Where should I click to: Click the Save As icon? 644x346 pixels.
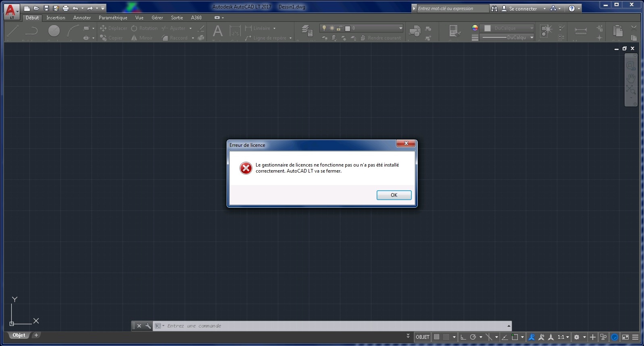click(56, 8)
